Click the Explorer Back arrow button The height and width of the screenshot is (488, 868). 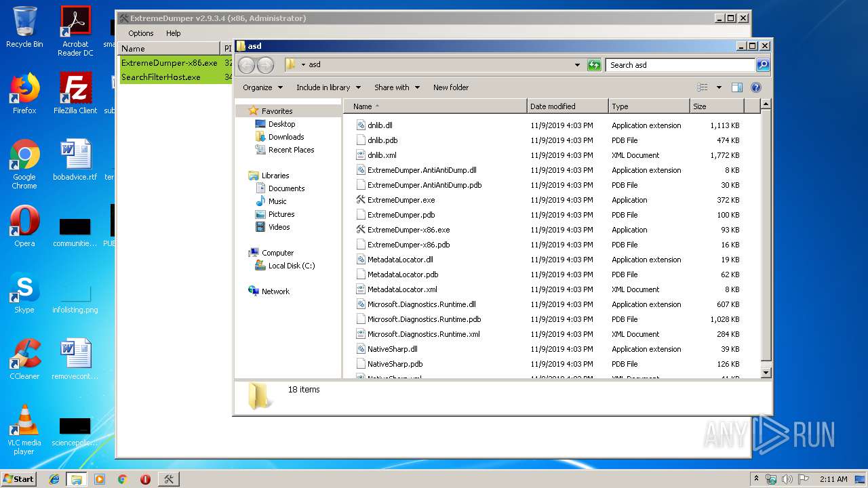[247, 65]
